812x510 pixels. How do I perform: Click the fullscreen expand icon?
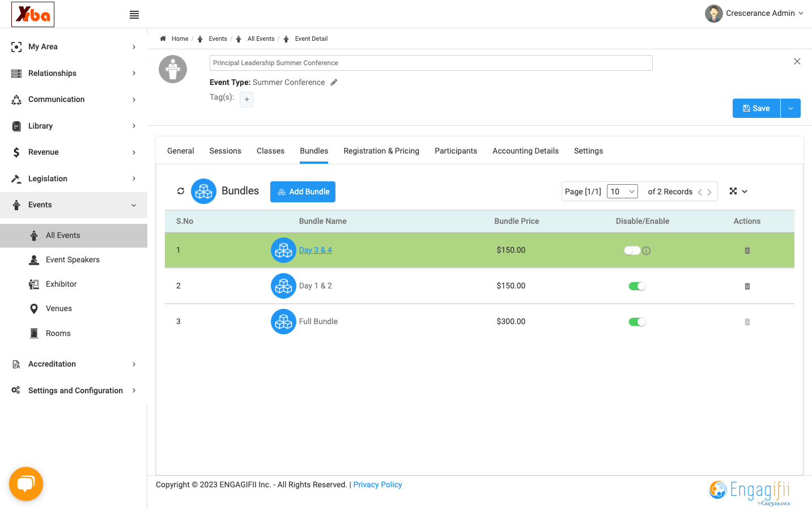pos(733,191)
